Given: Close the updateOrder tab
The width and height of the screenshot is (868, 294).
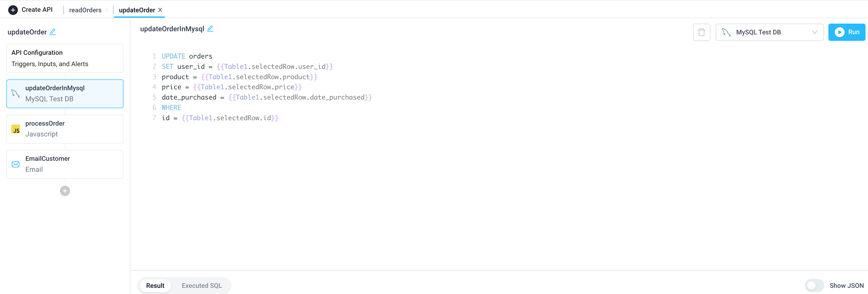Looking at the screenshot, I should pyautogui.click(x=160, y=10).
